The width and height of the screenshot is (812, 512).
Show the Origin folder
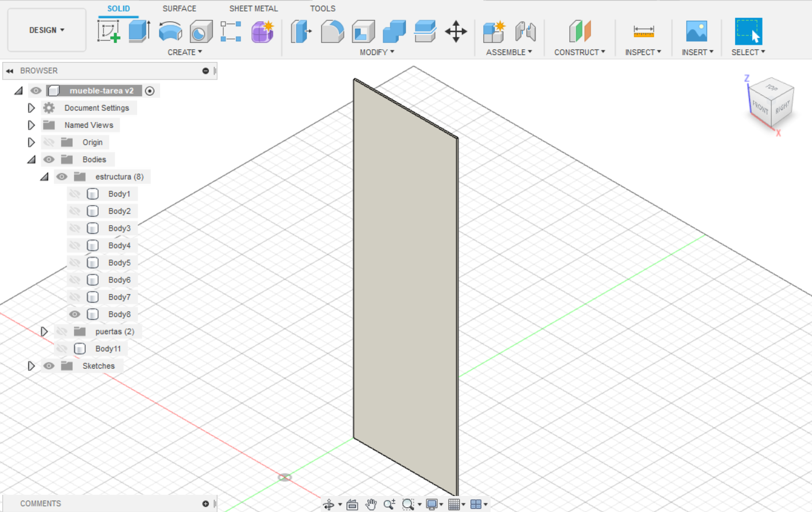click(49, 142)
